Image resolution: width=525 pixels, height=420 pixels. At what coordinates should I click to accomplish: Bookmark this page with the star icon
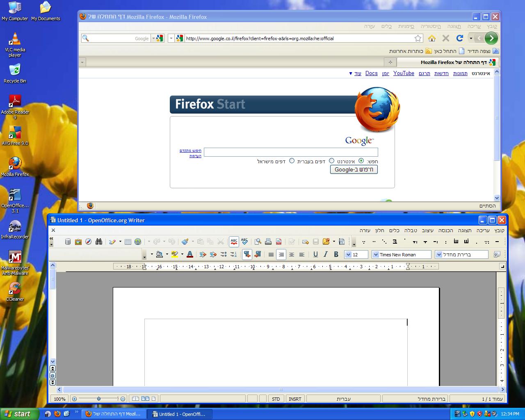pos(418,38)
